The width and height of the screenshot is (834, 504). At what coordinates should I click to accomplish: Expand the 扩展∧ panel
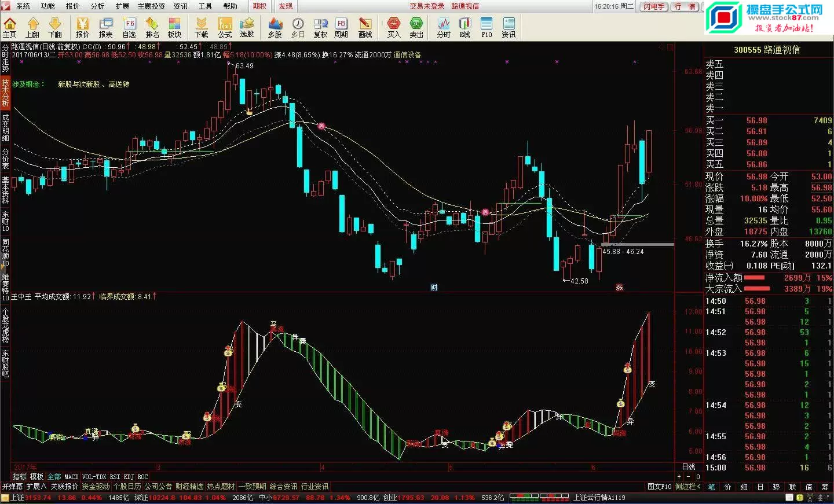[36, 487]
